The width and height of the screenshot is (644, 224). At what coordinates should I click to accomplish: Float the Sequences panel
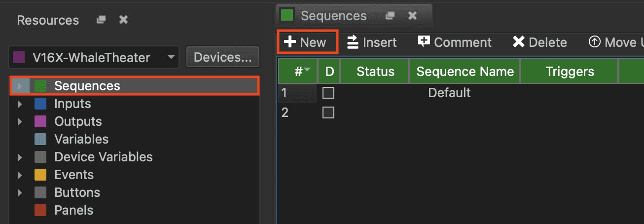coord(390,15)
